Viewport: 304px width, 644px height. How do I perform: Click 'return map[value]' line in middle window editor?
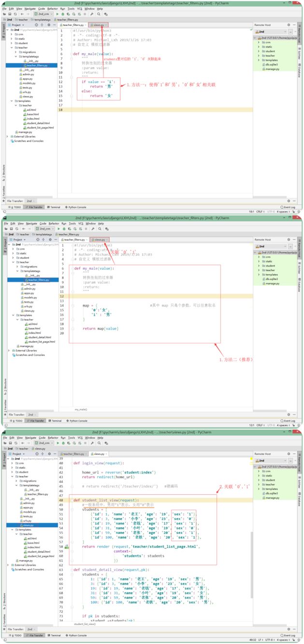[100, 328]
